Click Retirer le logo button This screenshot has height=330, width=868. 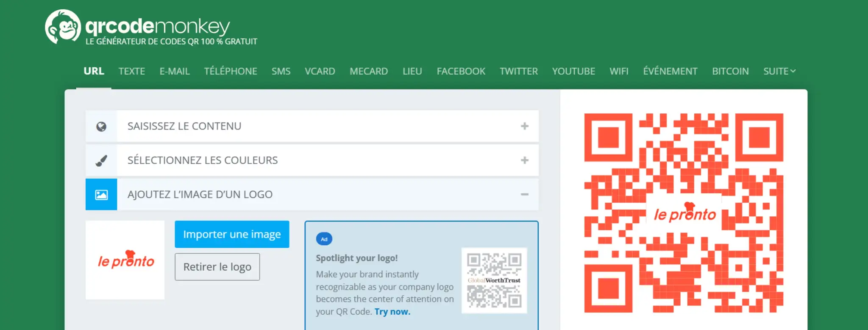pyautogui.click(x=217, y=267)
